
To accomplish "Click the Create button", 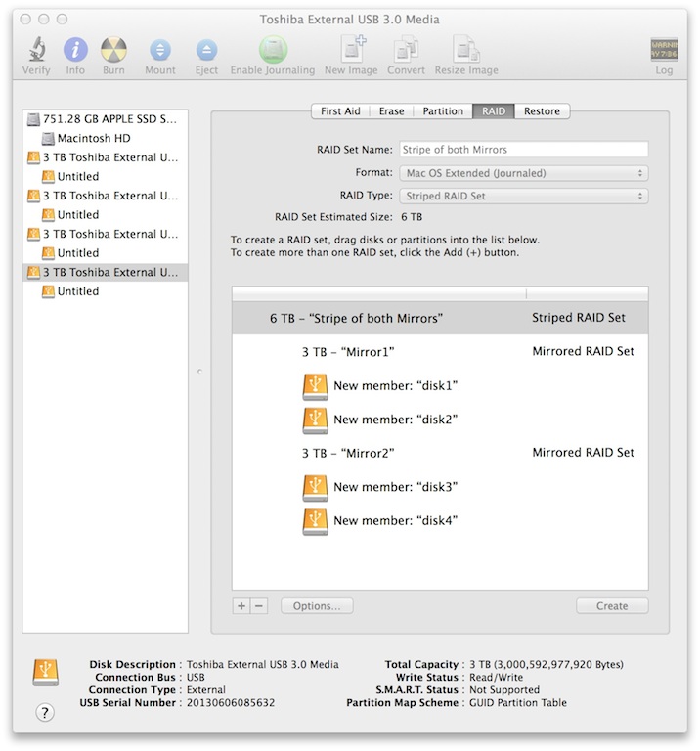I will click(612, 606).
